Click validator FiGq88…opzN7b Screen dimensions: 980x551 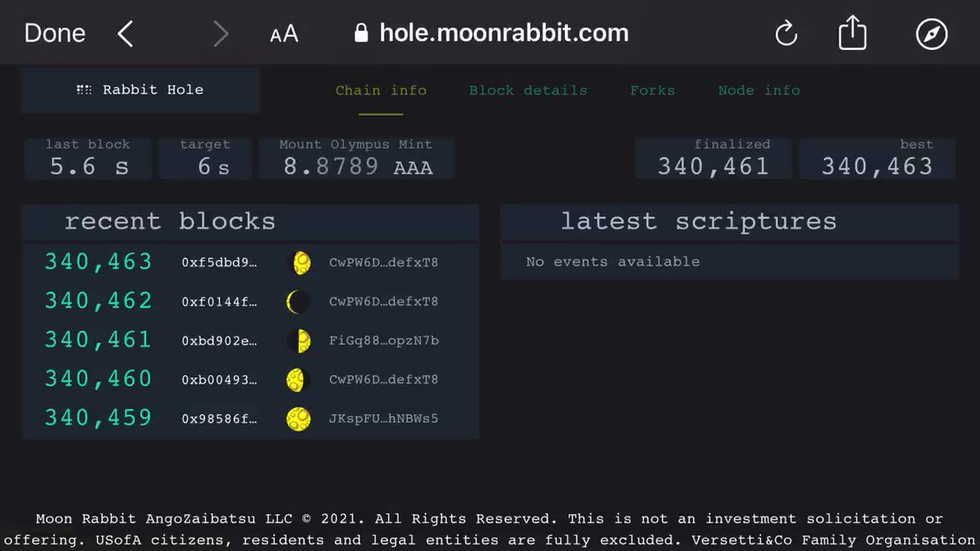point(384,340)
